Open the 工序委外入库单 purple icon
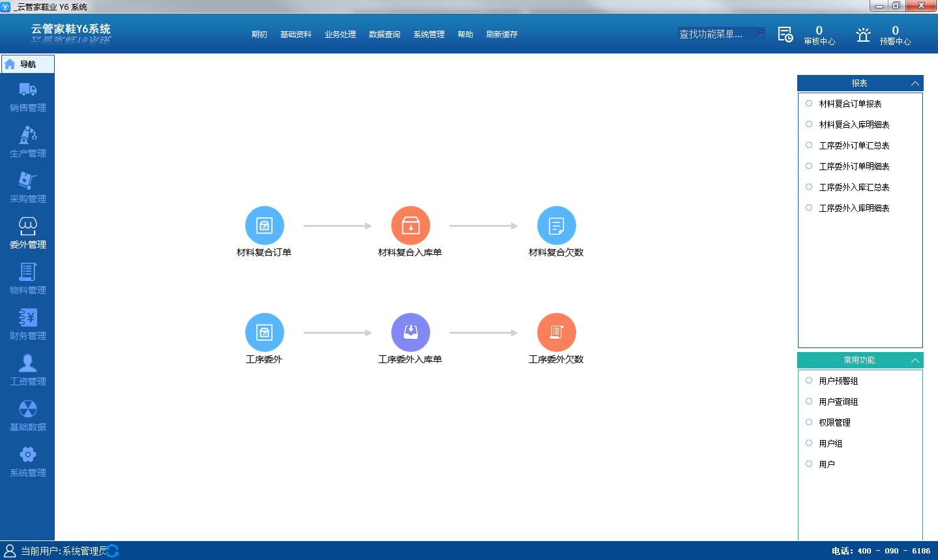Viewport: 938px width, 560px height. tap(410, 332)
